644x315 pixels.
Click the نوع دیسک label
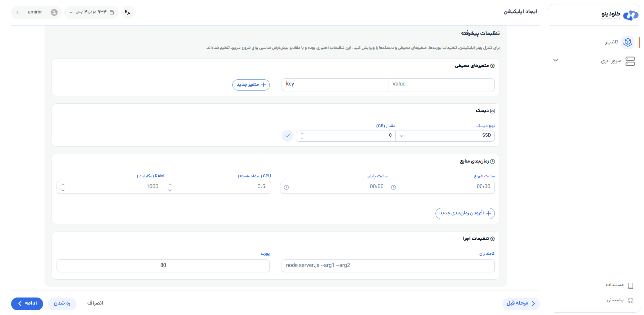click(486, 126)
